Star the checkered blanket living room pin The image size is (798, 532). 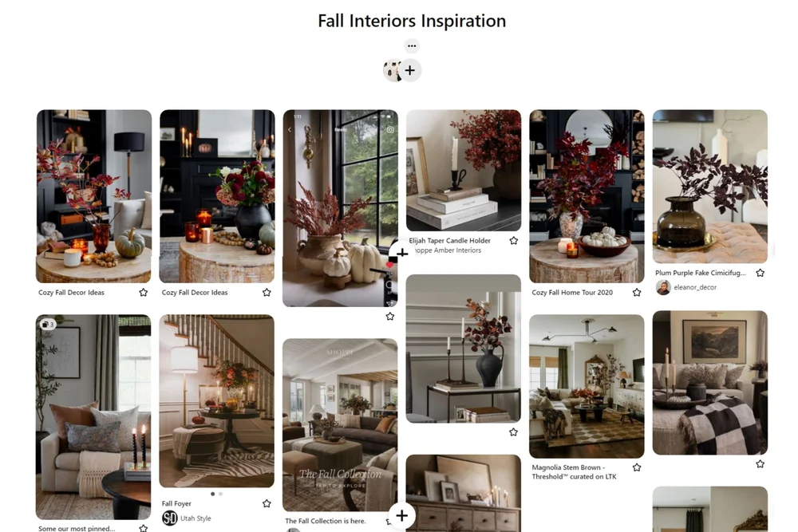(760, 464)
